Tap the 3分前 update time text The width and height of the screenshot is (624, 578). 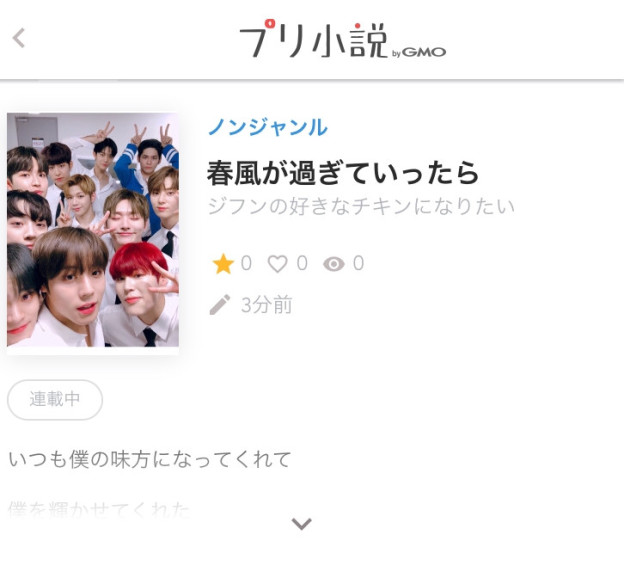[x=267, y=305]
